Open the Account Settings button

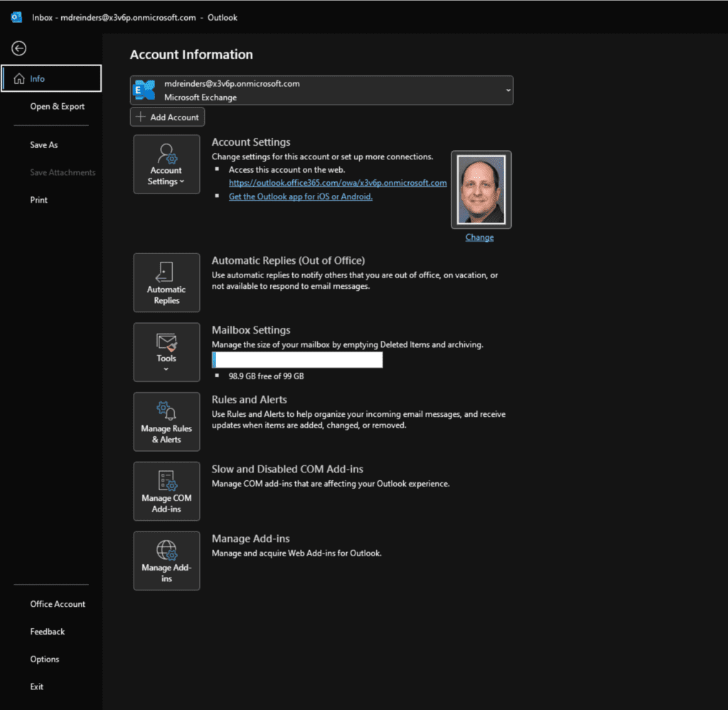pyautogui.click(x=166, y=164)
